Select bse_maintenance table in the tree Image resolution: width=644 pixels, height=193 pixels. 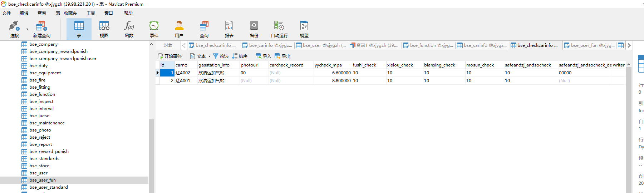pyautogui.click(x=47, y=123)
